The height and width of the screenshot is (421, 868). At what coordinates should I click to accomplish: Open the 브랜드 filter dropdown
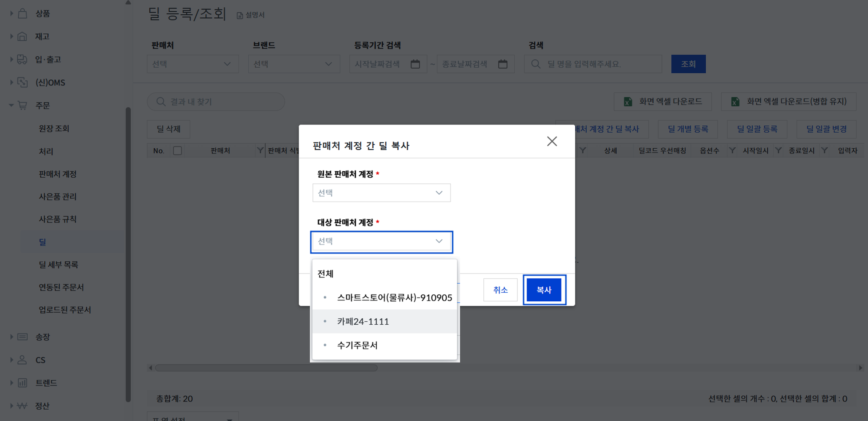tap(294, 64)
